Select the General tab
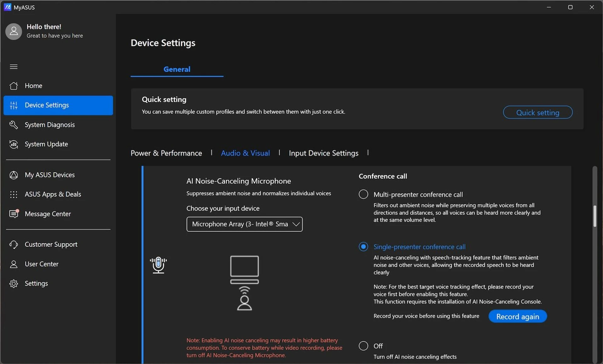Image resolution: width=603 pixels, height=364 pixels. point(177,69)
